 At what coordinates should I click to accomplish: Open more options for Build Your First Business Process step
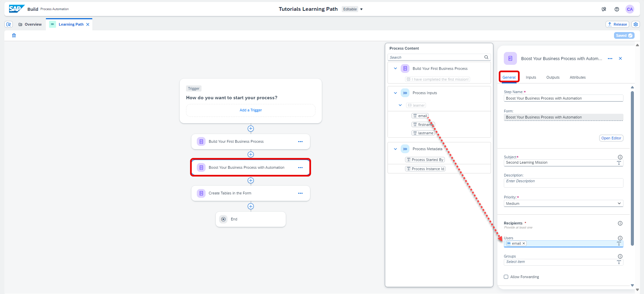300,142
